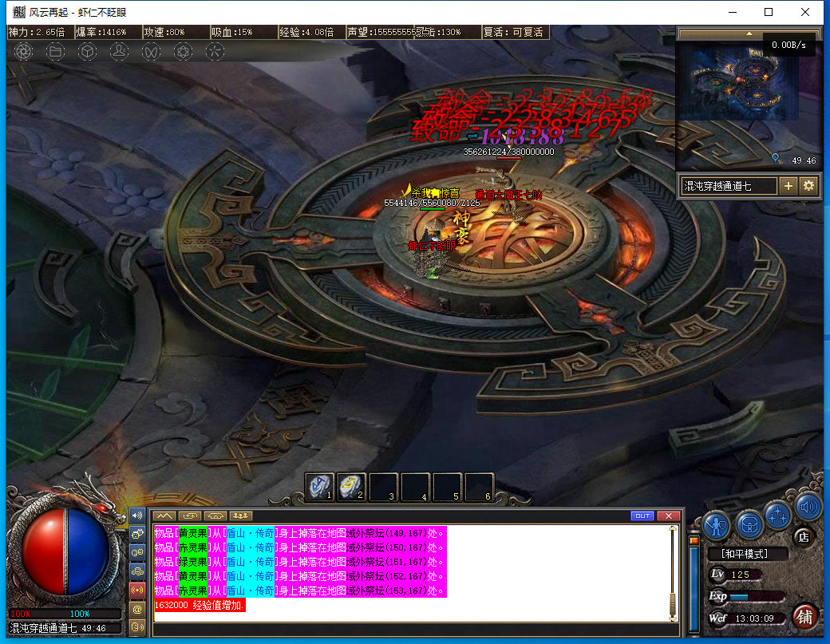Click the red-blue HP/MP orb

point(65,551)
